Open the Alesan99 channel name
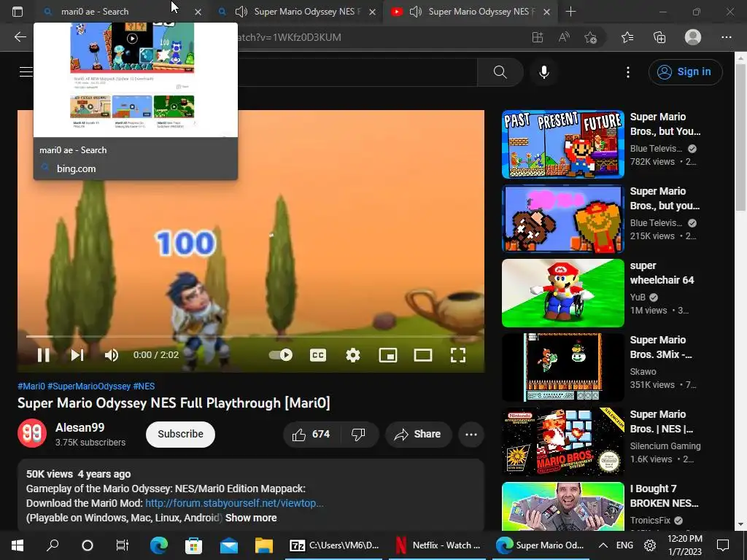The height and width of the screenshot is (560, 747). point(80,427)
